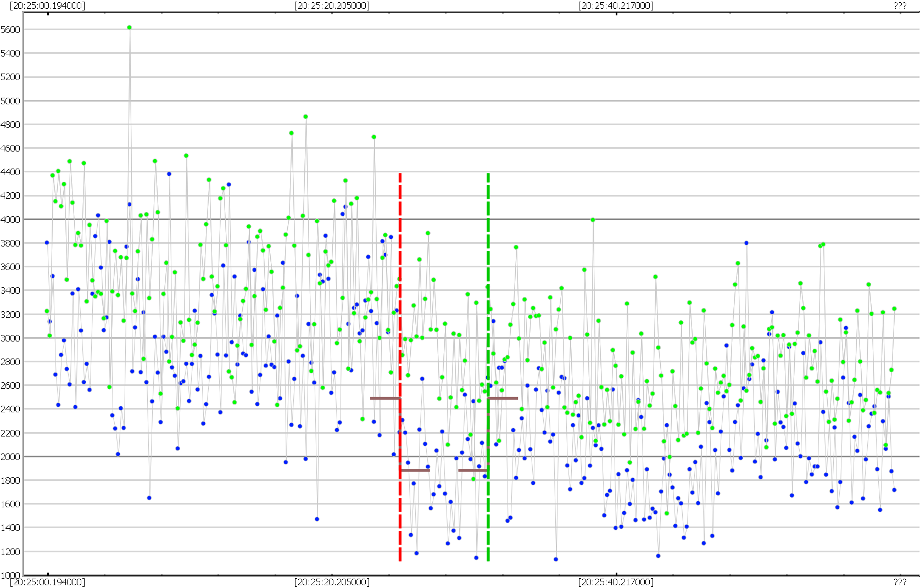Click the 5000 y-axis value
Image resolution: width=920 pixels, height=588 pixels.
pos(10,101)
